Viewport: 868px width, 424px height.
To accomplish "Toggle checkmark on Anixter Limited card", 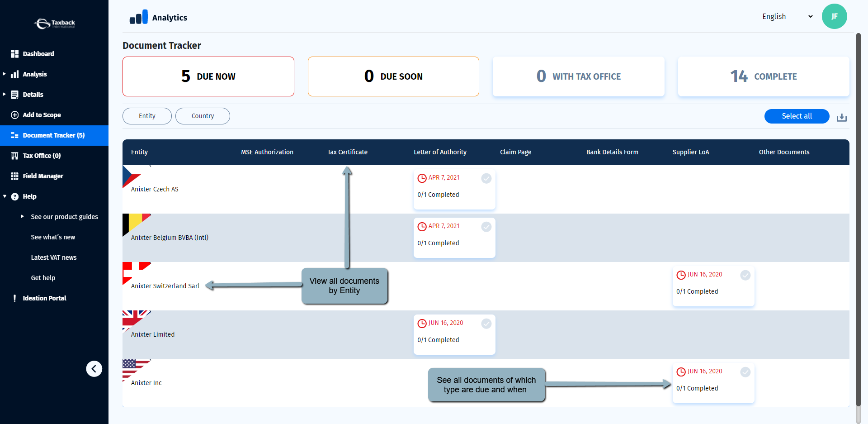I will 486,324.
